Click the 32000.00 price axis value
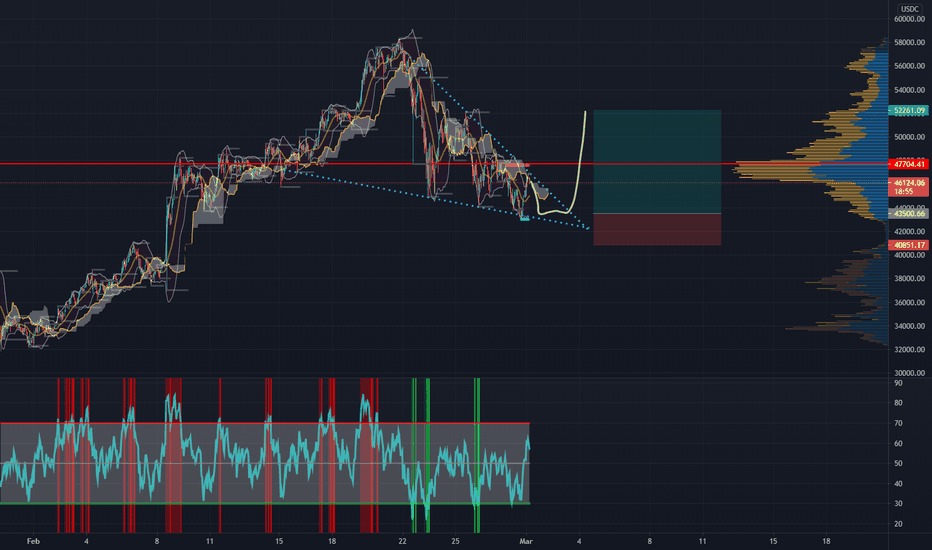Image resolution: width=932 pixels, height=550 pixels. (909, 350)
